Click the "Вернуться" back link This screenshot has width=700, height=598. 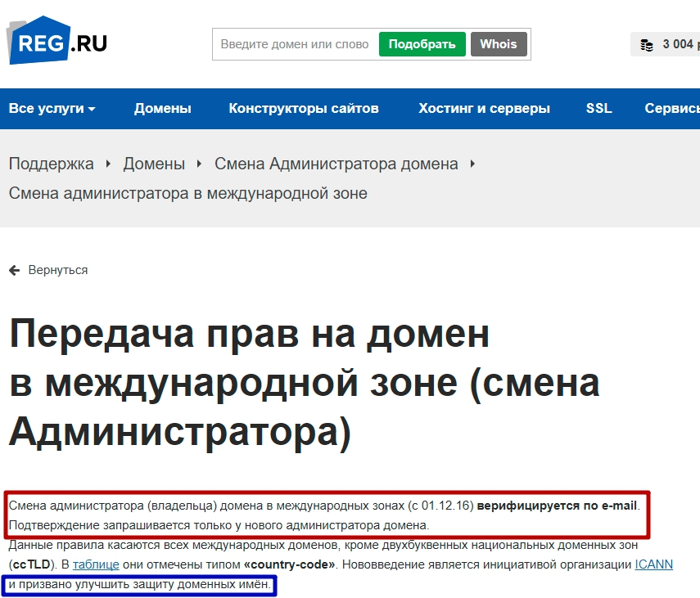[x=56, y=269]
